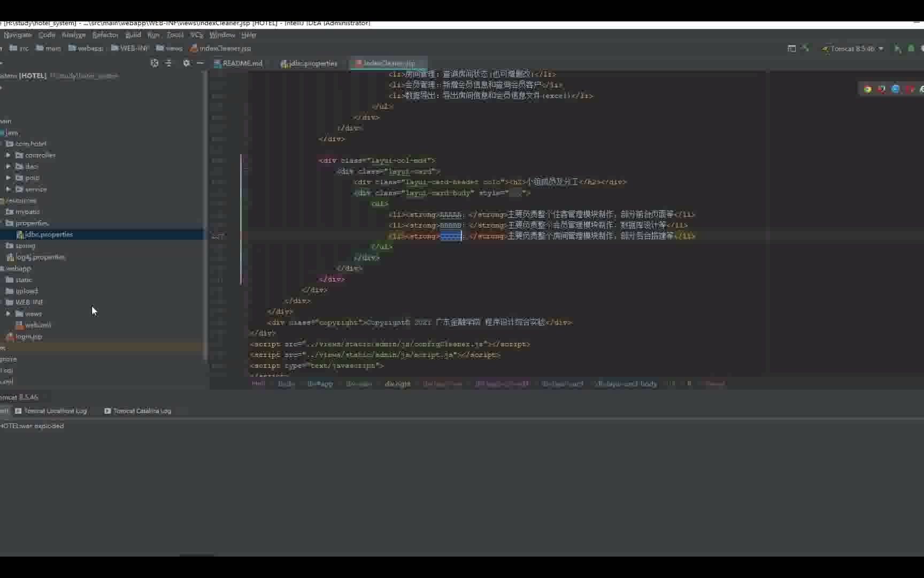Expand the pojo package
Image resolution: width=924 pixels, height=578 pixels.
8,178
